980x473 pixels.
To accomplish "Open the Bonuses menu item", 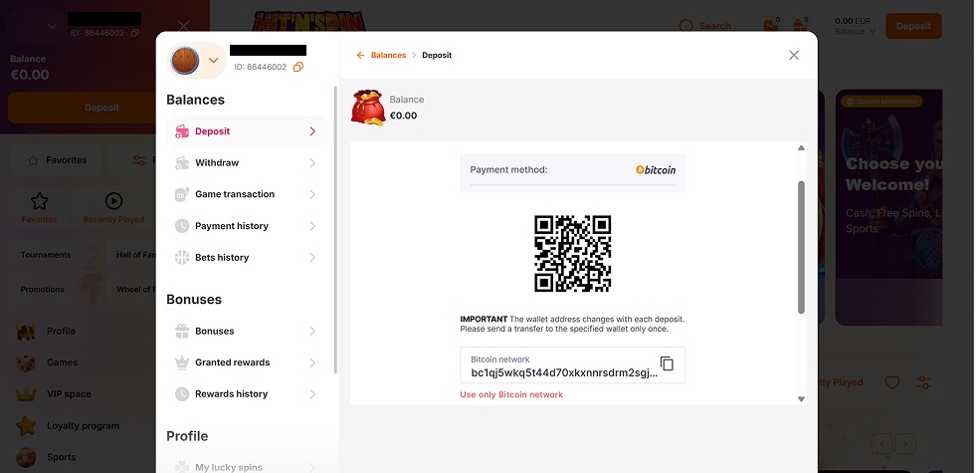I will [x=247, y=331].
